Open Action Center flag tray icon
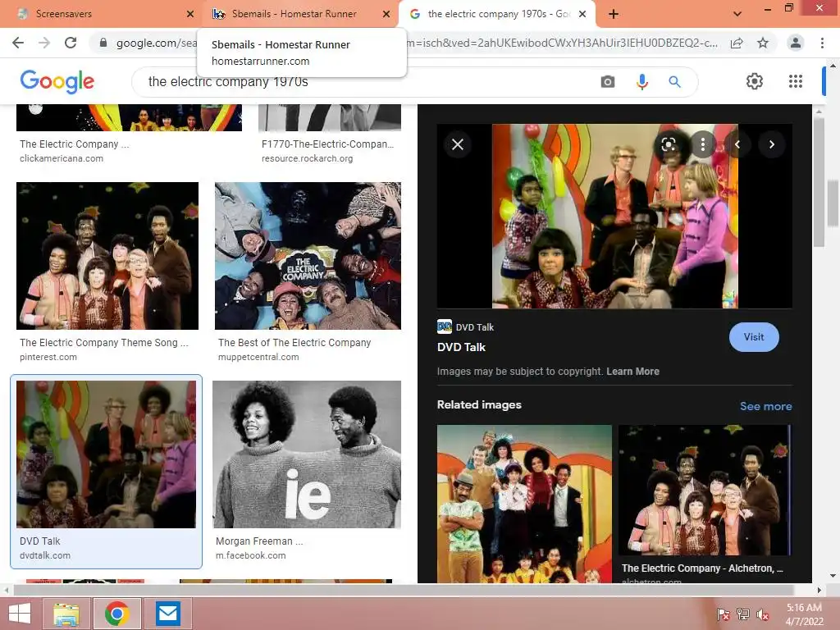The height and width of the screenshot is (630, 840). coord(723,614)
